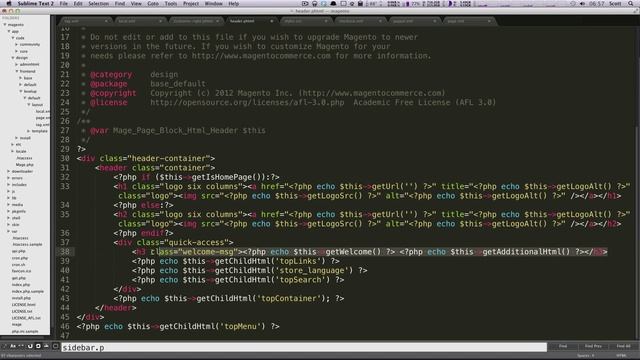640x360 pixels.
Task: Close the styles.css tab
Action: click(326, 21)
